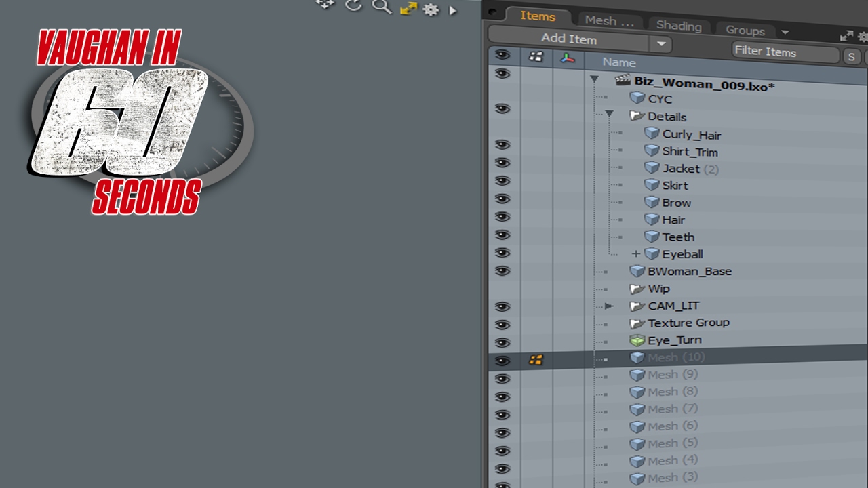Click the clapperboard scene icon of Biz_Woman_009.lxo
This screenshot has height=488, width=868.
coord(623,81)
